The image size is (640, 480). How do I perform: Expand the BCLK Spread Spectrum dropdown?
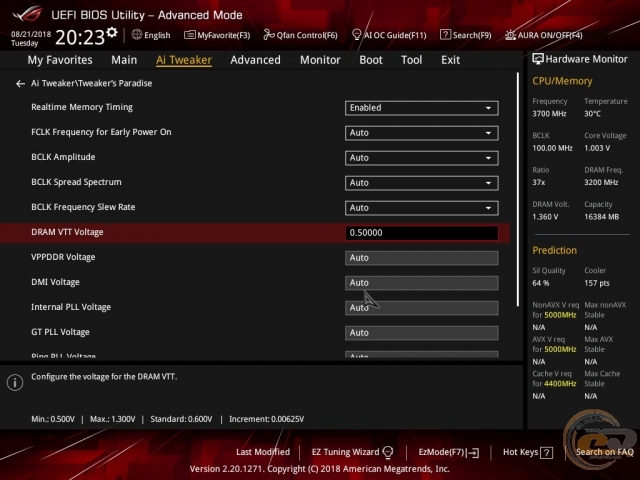(x=422, y=183)
